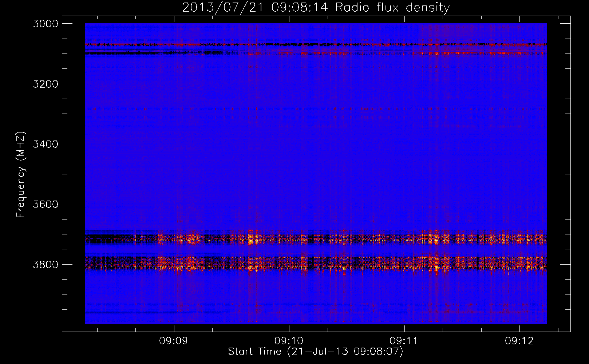The height and width of the screenshot is (364, 589).
Task: Click the '09:10' time axis label
Action: (x=289, y=341)
